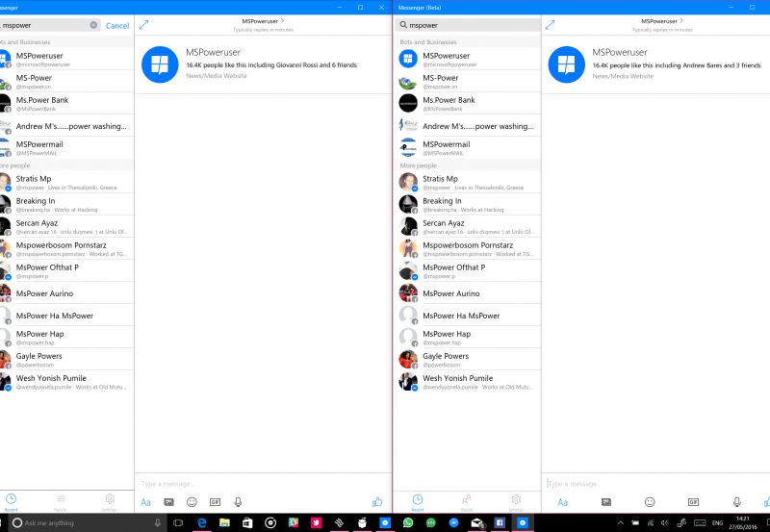Image resolution: width=770 pixels, height=532 pixels.
Task: Select the MSPoweruser result in the Messenger (Beta) list
Action: click(467, 59)
